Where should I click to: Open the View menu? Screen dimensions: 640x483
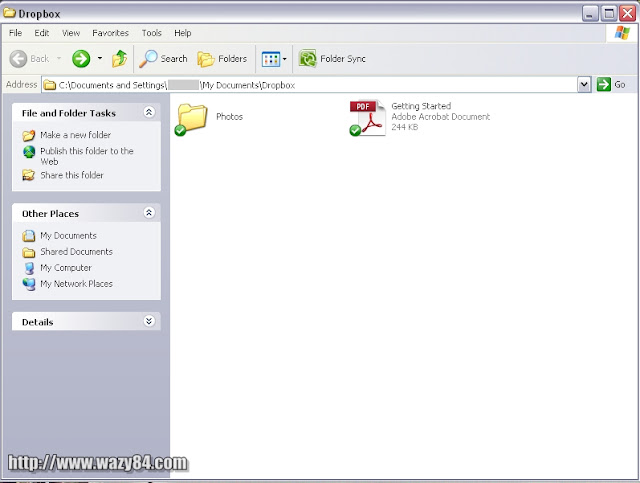[71, 33]
